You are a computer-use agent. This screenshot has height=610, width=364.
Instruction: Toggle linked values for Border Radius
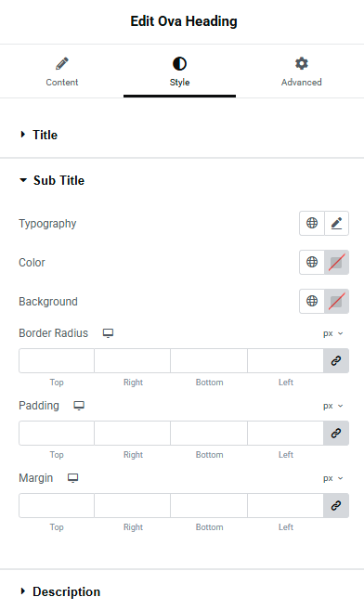coord(336,360)
